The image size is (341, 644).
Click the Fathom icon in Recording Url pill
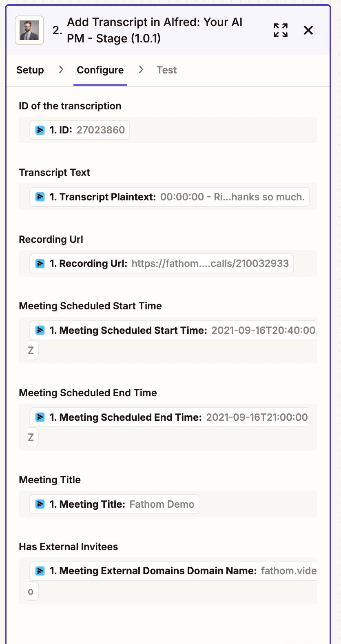(x=40, y=264)
